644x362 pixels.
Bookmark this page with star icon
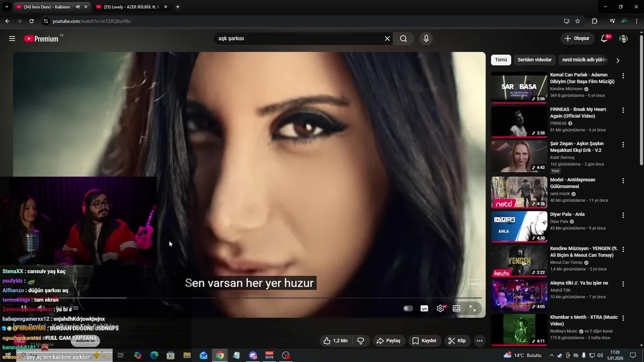tap(578, 21)
